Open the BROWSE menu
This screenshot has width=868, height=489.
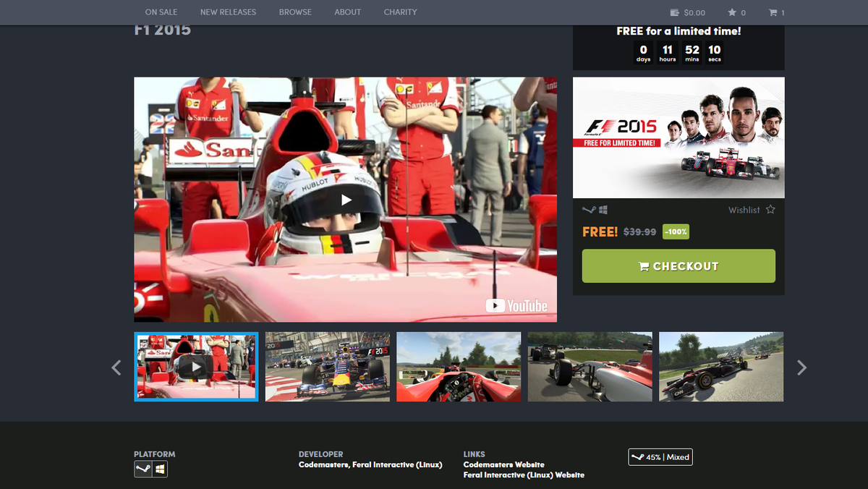click(295, 12)
